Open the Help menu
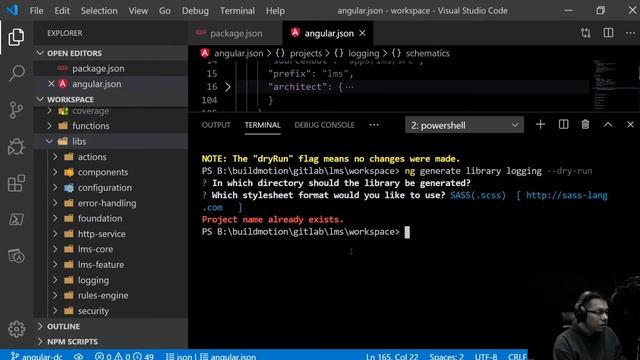Image resolution: width=640 pixels, height=360 pixels. point(275,11)
